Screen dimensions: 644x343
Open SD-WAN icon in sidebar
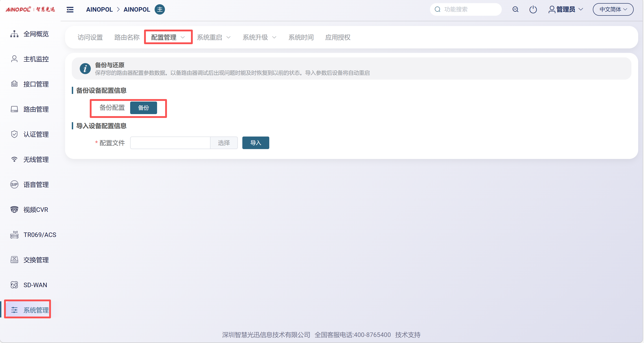click(x=14, y=285)
